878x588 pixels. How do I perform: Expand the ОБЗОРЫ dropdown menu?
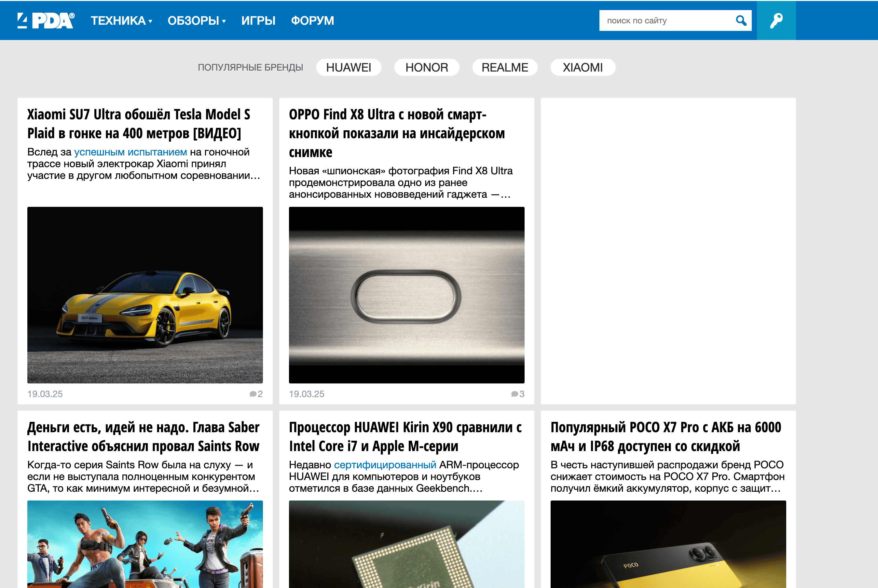196,20
